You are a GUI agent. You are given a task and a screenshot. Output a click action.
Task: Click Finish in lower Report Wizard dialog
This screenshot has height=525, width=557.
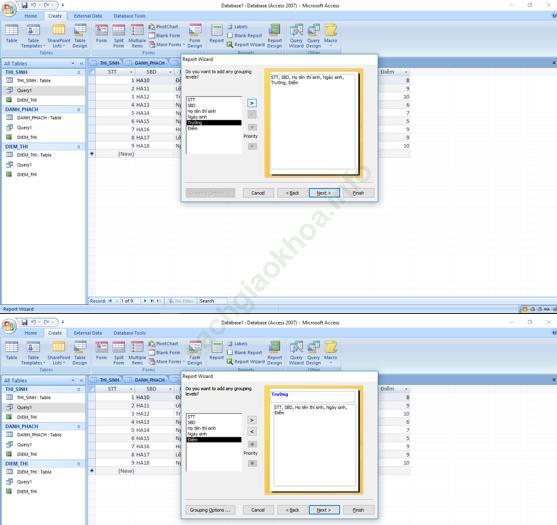point(358,510)
